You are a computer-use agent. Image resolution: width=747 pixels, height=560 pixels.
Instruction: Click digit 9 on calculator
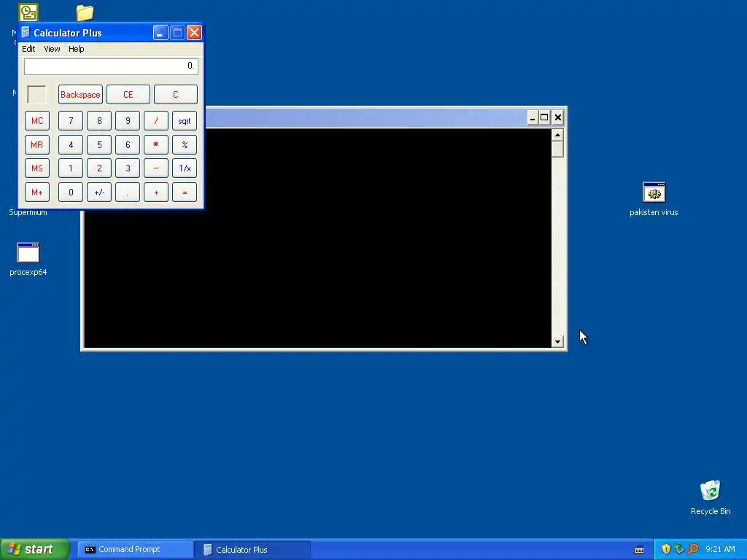[x=128, y=120]
